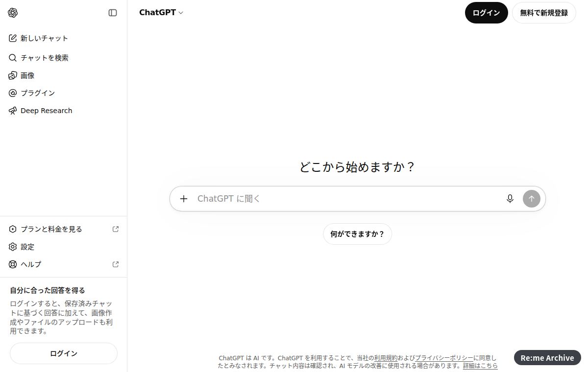The width and height of the screenshot is (588, 372).
Task: Click the search magnifier icon
Action: 13,58
